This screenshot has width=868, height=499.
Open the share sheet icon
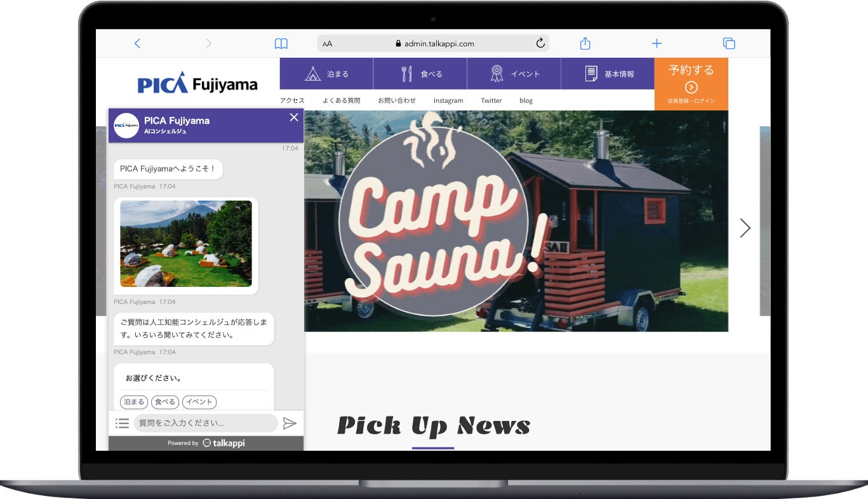[585, 43]
